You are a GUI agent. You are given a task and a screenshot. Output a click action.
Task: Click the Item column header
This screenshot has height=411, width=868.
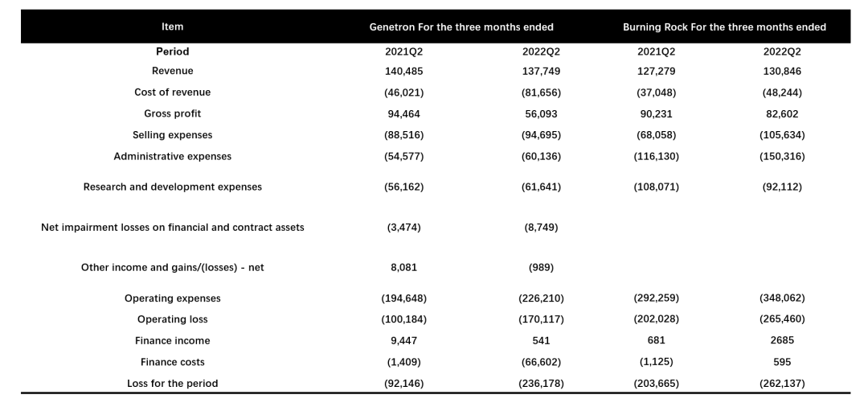tap(172, 27)
